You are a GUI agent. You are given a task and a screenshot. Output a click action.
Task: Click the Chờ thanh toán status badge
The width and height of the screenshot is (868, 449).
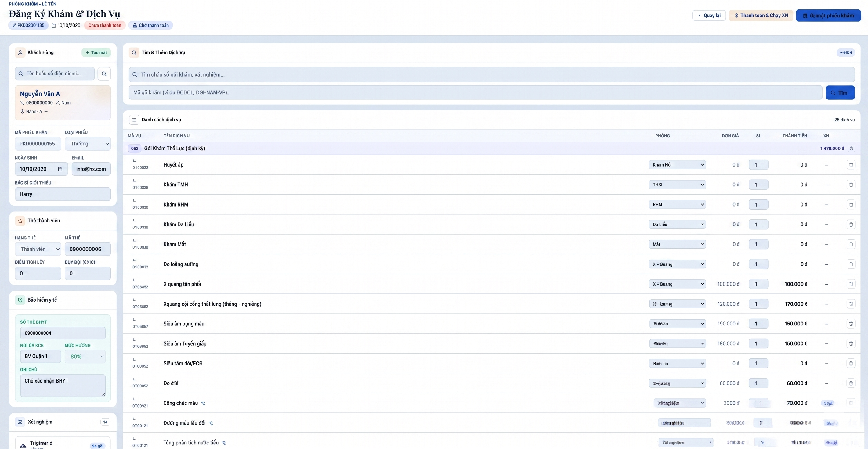click(x=151, y=25)
